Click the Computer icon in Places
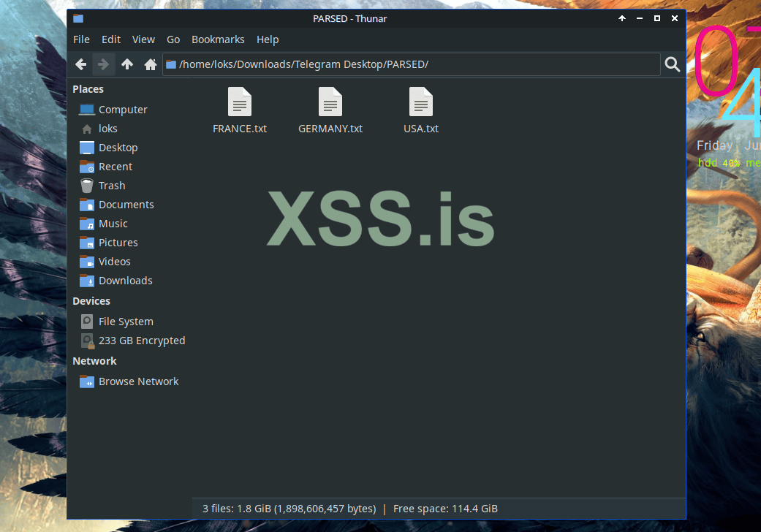Image resolution: width=761 pixels, height=532 pixels. pyautogui.click(x=87, y=110)
